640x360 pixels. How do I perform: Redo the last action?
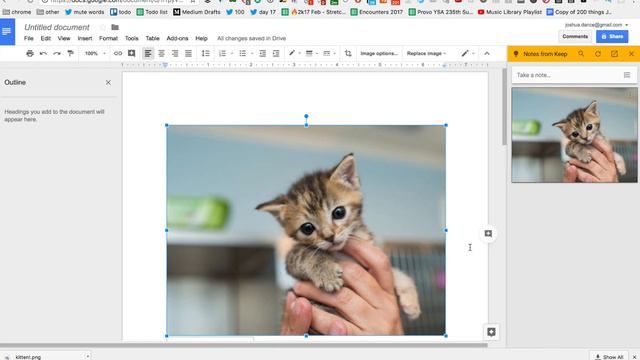[x=57, y=53]
